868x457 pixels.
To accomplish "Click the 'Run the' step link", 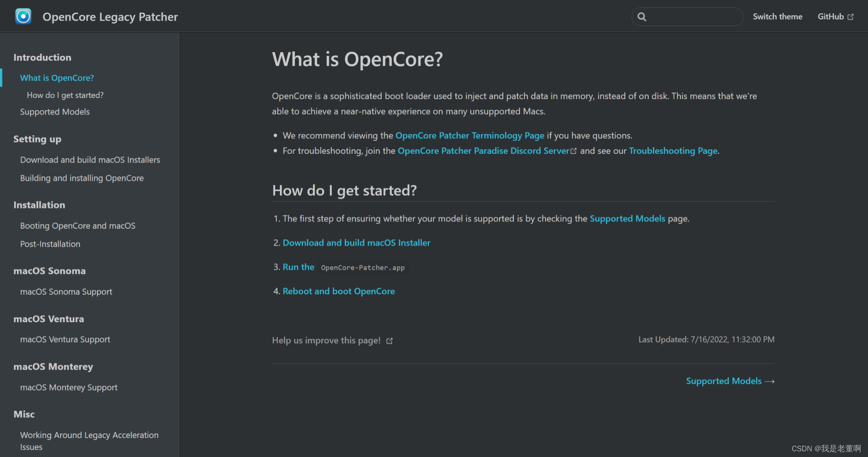I will pos(298,267).
